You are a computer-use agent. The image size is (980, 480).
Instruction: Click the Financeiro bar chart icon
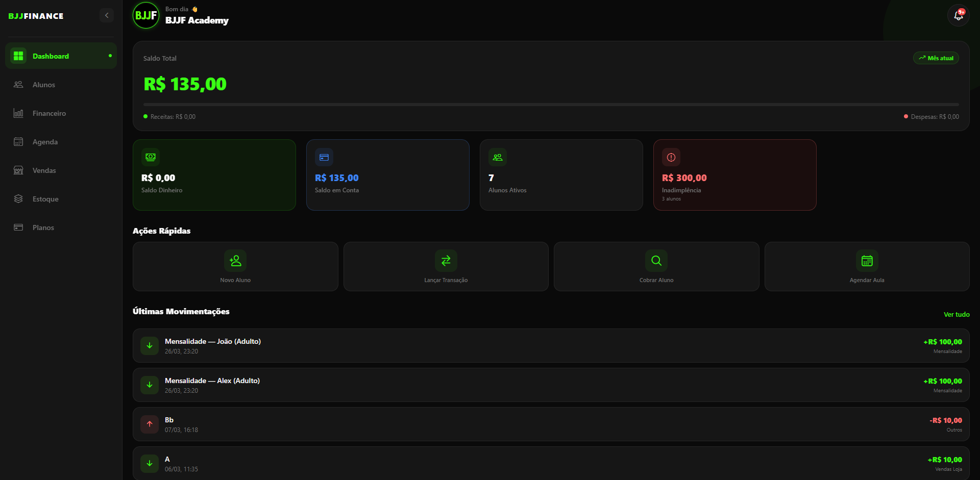18,113
